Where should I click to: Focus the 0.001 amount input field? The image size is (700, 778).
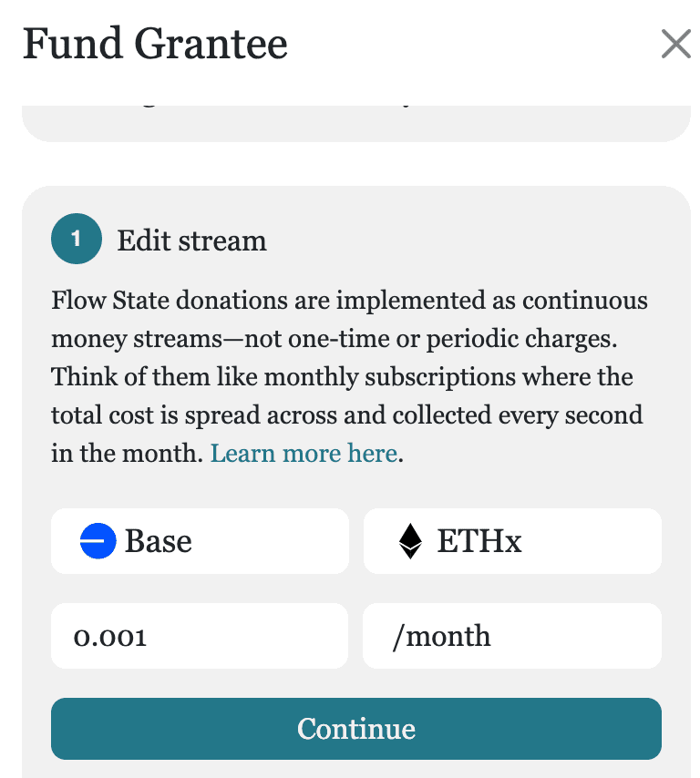(x=200, y=636)
